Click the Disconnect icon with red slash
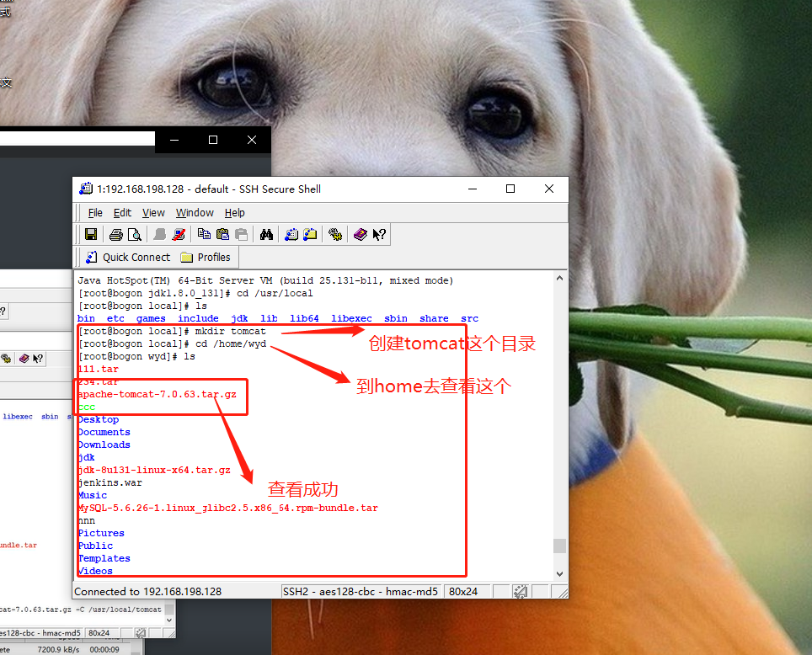Screen dimensions: 812x655 179,235
